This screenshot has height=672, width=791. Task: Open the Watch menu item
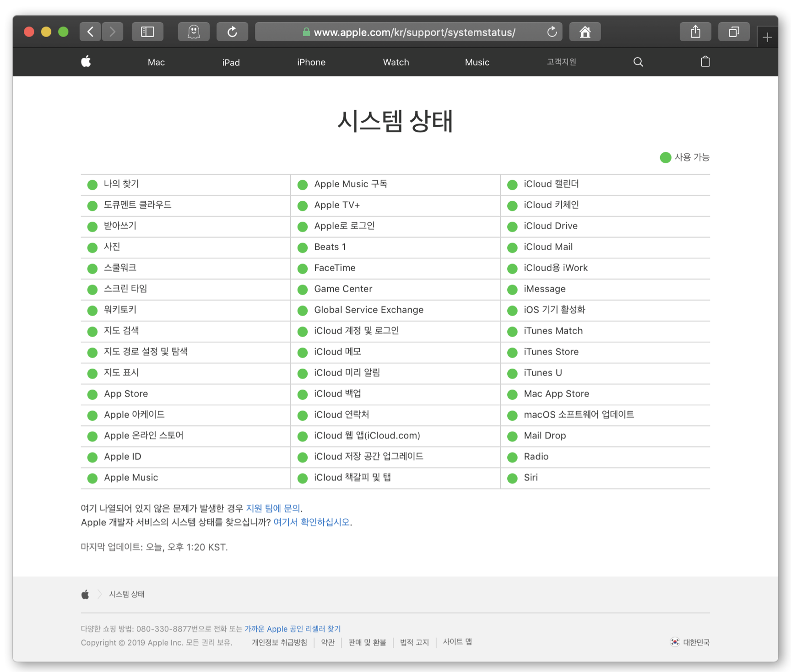coord(396,62)
